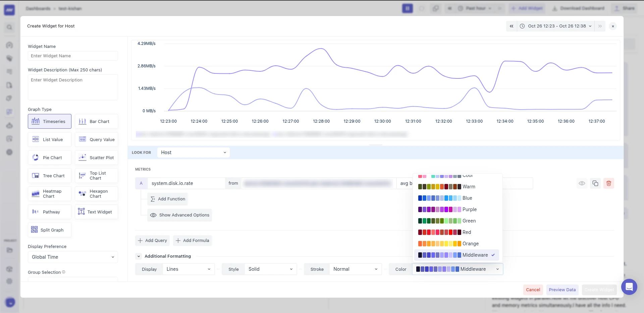The height and width of the screenshot is (313, 644).
Task: Choose the Pie Chart graph type
Action: coord(50,158)
